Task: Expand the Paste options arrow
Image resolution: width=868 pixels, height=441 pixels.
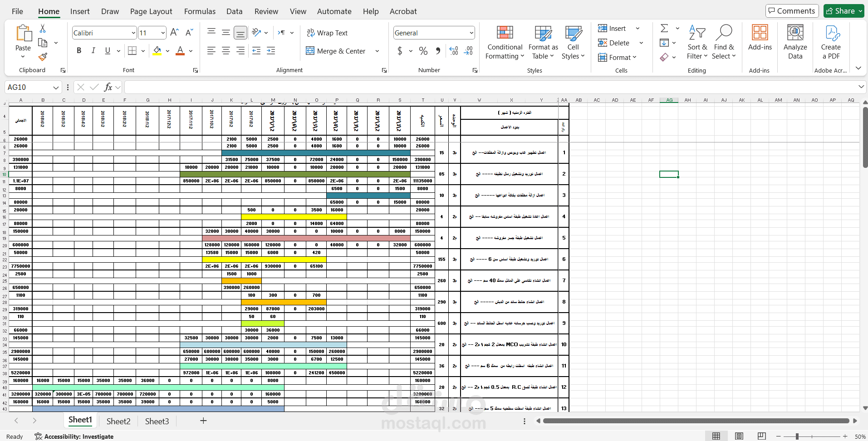Action: [23, 57]
